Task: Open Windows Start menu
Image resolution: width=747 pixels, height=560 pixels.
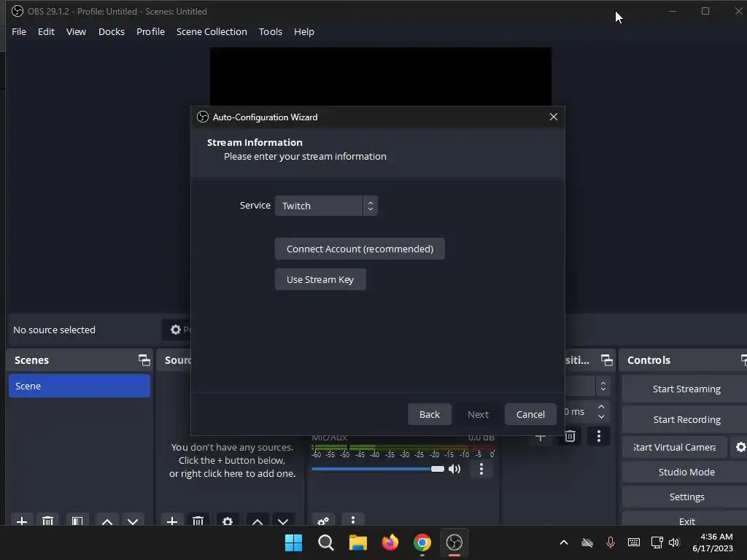Action: [293, 542]
